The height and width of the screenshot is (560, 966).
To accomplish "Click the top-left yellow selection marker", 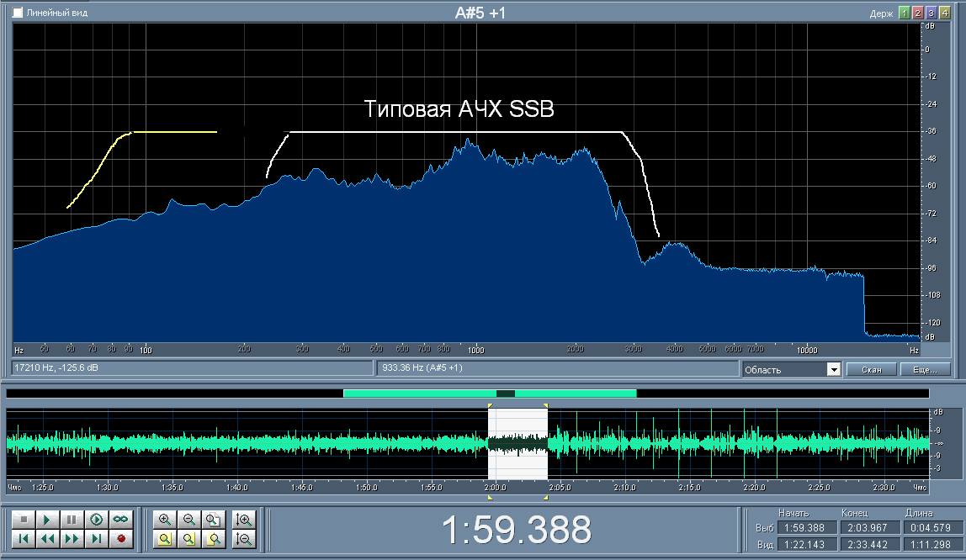I will tap(491, 405).
